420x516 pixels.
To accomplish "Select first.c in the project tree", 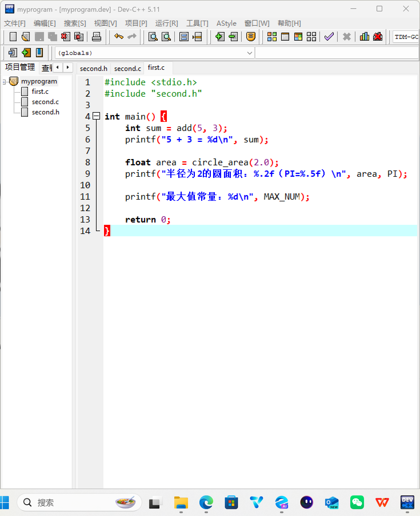I will (40, 92).
